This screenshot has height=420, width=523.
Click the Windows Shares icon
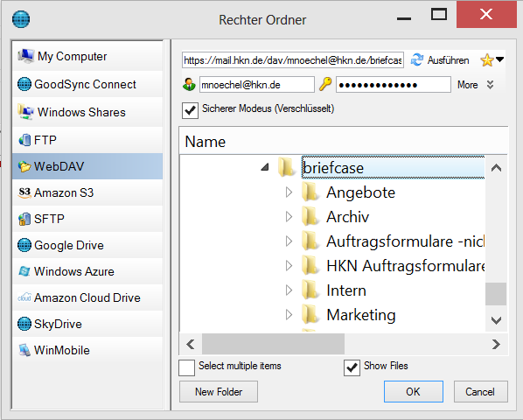click(26, 112)
